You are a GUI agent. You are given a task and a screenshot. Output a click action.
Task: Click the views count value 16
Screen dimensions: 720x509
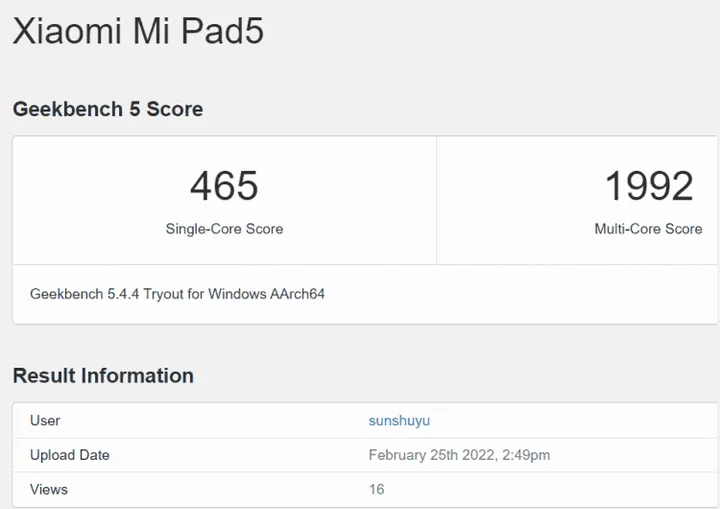[376, 489]
